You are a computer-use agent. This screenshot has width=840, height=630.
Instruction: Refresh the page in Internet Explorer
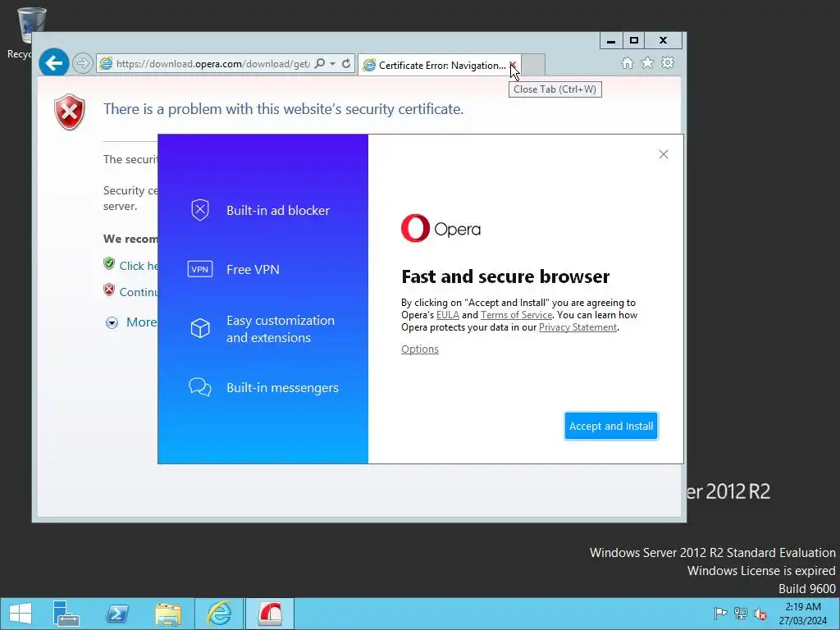coord(346,63)
